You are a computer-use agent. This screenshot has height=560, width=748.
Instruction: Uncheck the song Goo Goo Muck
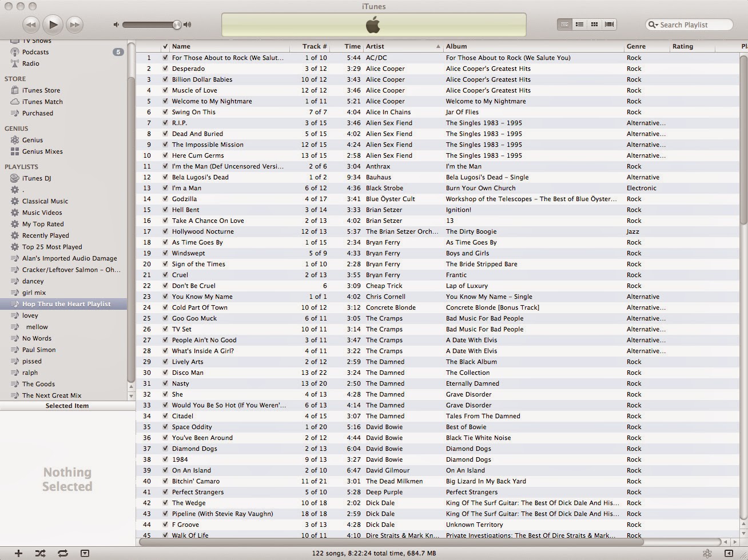point(165,318)
